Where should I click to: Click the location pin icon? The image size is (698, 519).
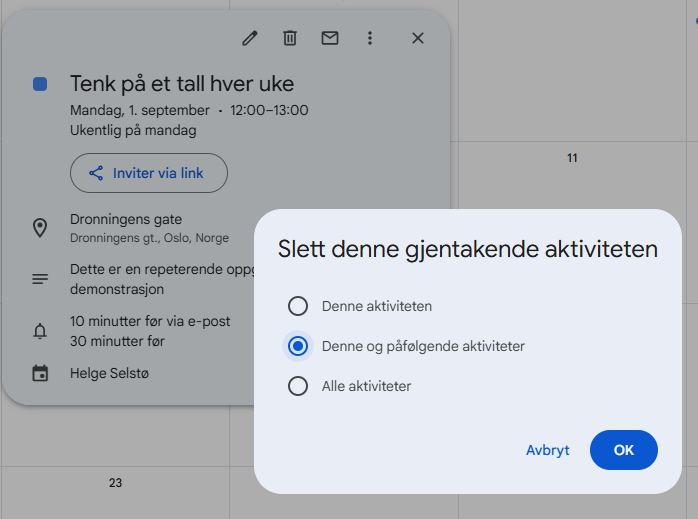(40, 228)
